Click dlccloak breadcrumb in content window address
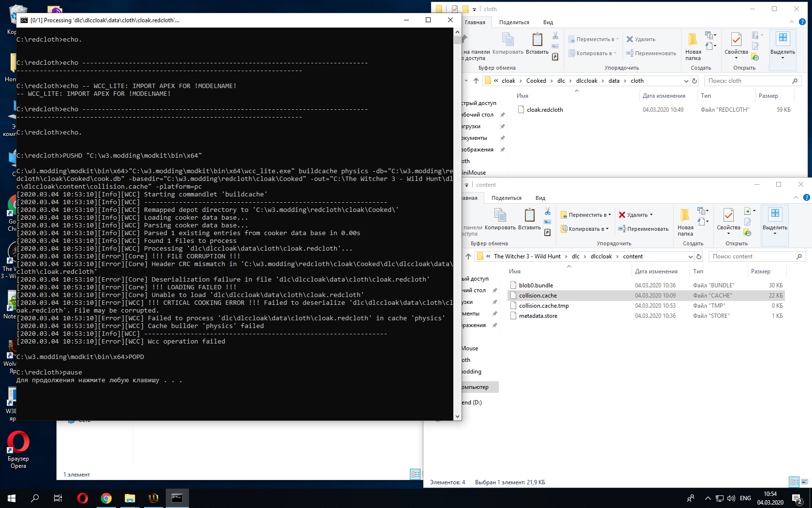The height and width of the screenshot is (508, 812). pos(601,256)
